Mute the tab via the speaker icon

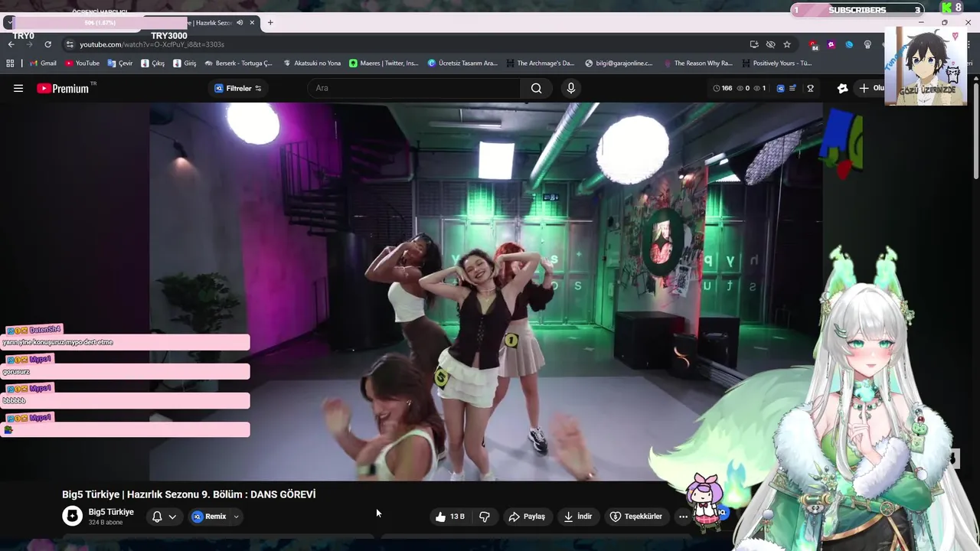(240, 23)
